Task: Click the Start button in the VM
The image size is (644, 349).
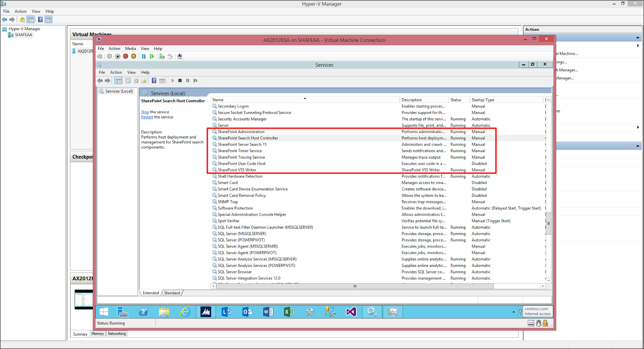Action: click(104, 312)
